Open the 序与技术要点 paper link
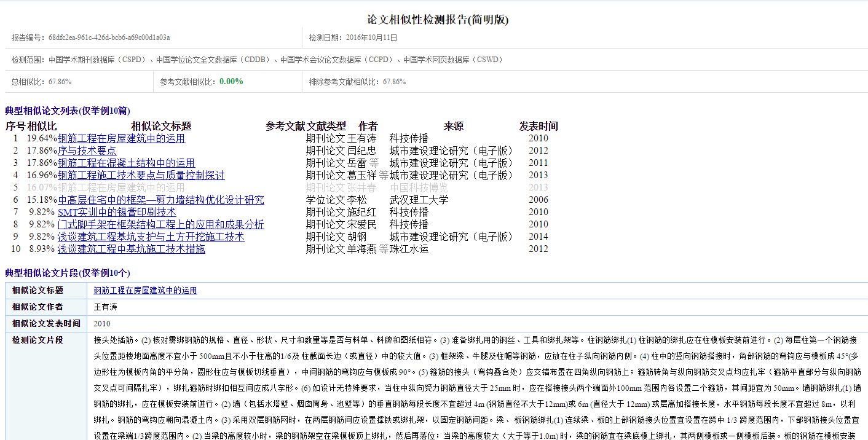 coord(87,151)
